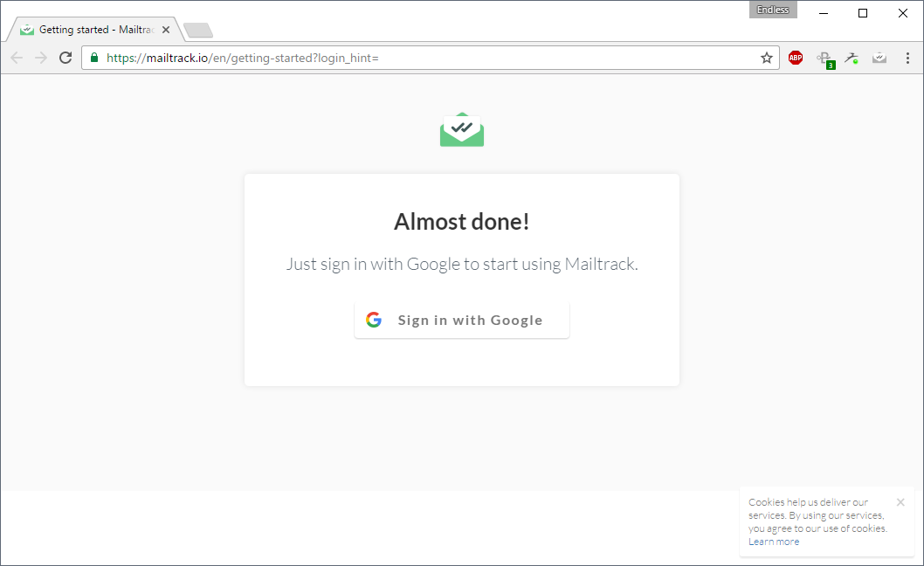This screenshot has height=566, width=924.
Task: Minimize the browser window
Action: (824, 13)
